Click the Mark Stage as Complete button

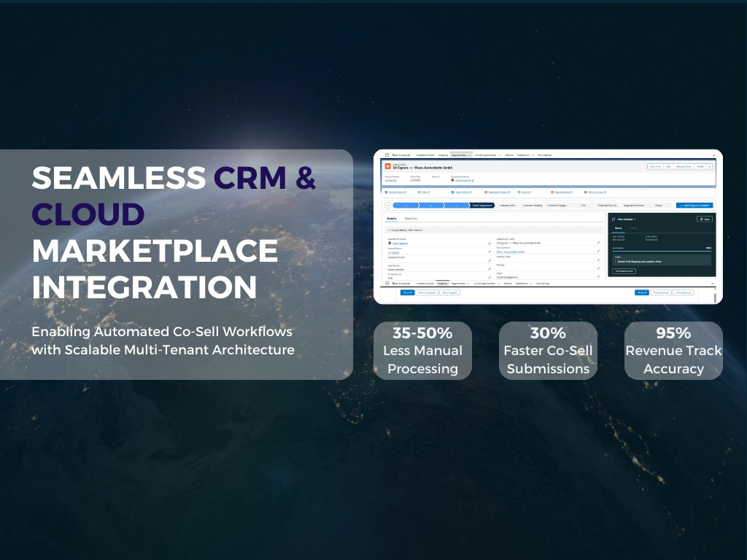point(693,205)
